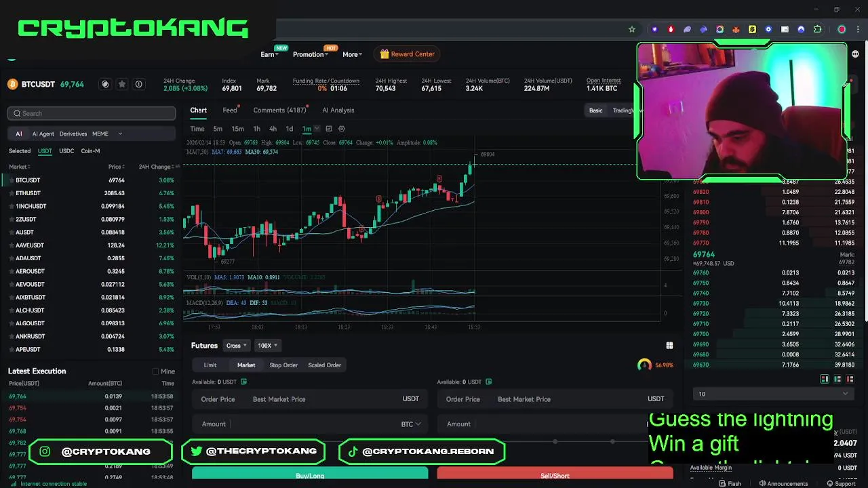The image size is (868, 488).
Task: Open the 1m timeframe dropdown arrow
Action: point(316,129)
